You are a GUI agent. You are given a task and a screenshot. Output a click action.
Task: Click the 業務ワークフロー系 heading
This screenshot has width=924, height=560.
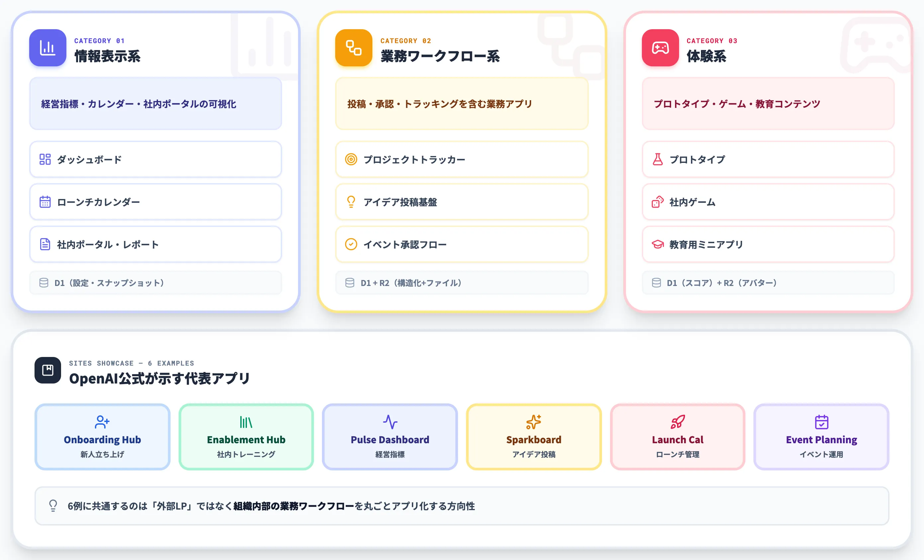pyautogui.click(x=440, y=56)
